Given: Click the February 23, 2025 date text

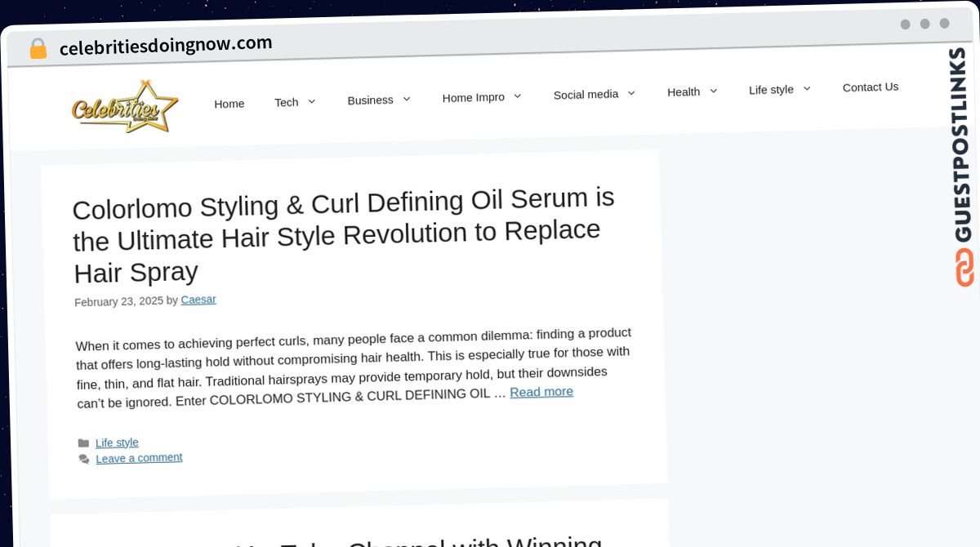Looking at the screenshot, I should (x=119, y=301).
